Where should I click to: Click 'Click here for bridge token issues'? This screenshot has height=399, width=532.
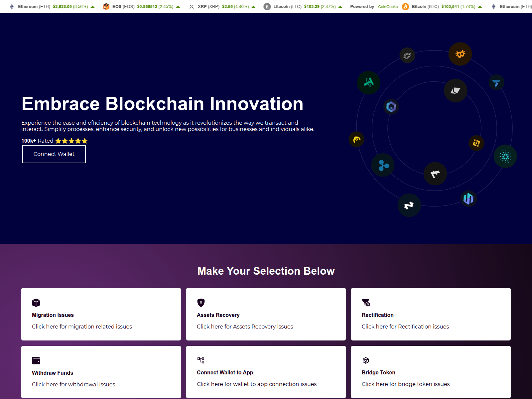click(406, 384)
